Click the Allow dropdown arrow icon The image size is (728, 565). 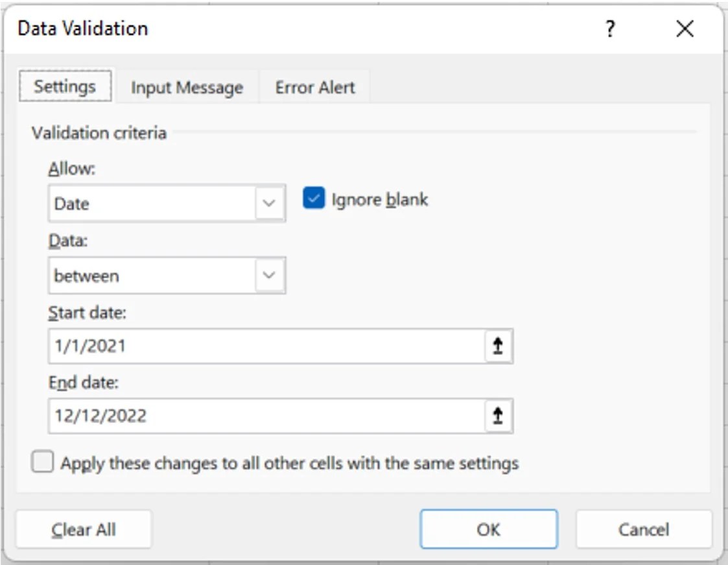point(271,203)
